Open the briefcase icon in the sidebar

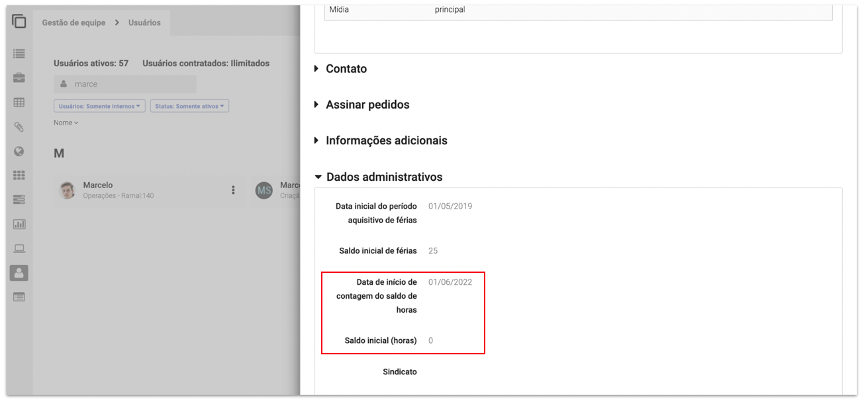(19, 78)
